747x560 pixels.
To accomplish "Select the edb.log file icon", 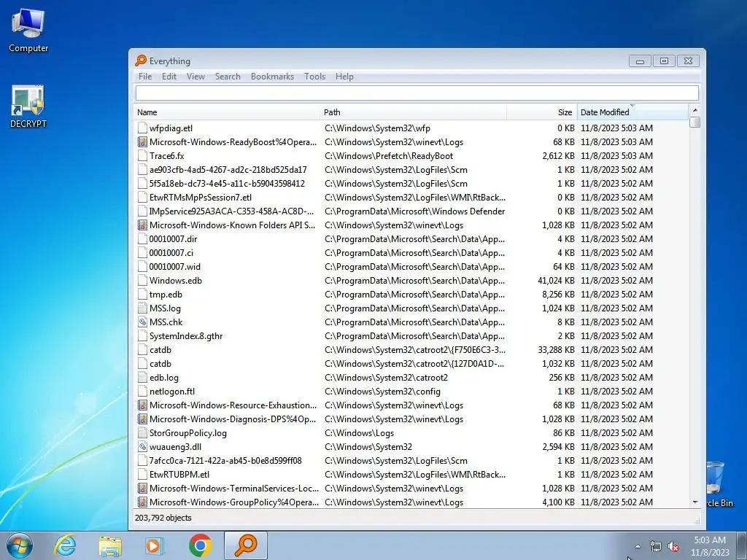I will coord(142,378).
